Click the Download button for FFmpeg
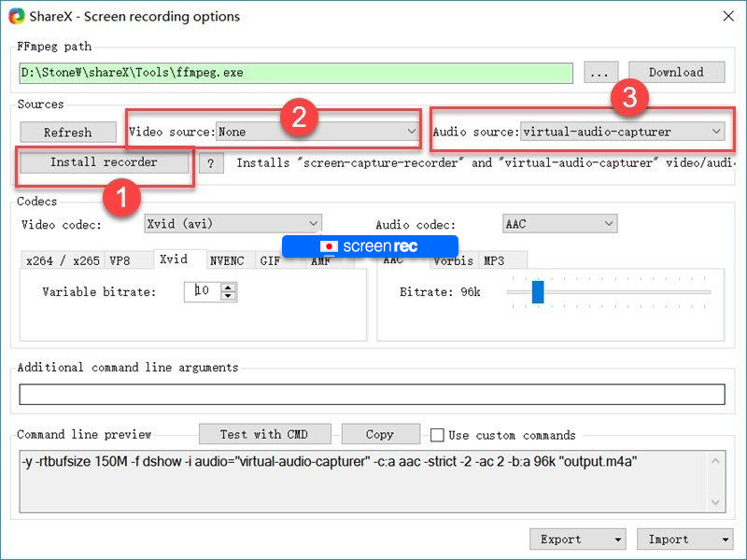This screenshot has height=560, width=747. click(x=676, y=71)
